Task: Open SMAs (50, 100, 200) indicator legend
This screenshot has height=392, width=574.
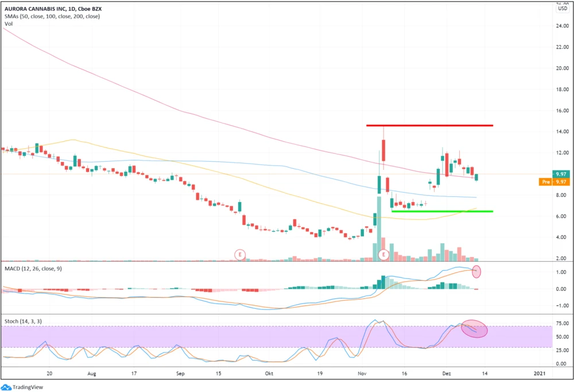Action: coord(51,17)
